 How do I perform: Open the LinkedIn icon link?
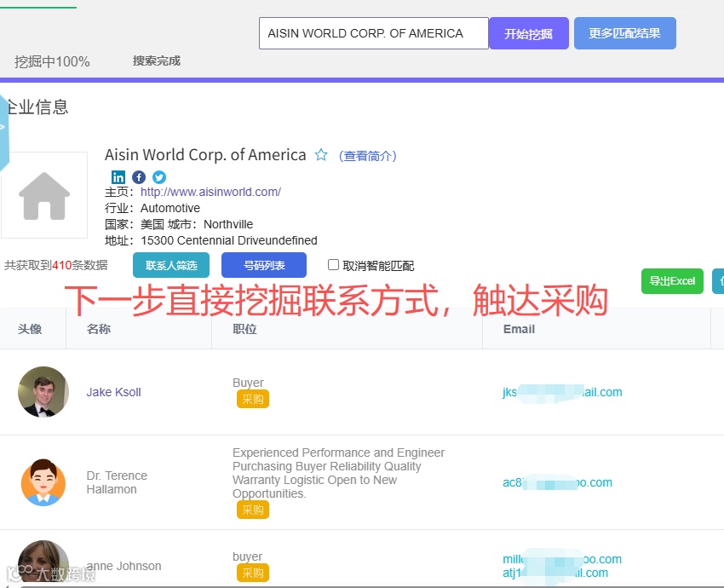point(118,177)
